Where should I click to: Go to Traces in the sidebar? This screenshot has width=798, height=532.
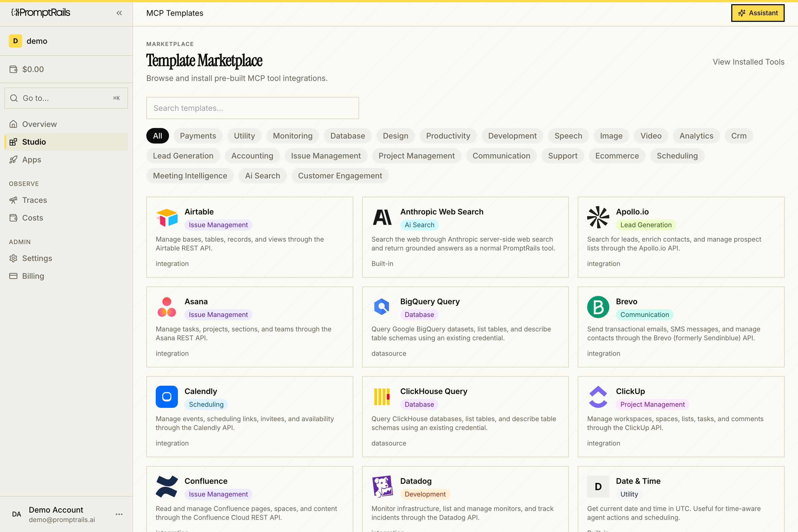pyautogui.click(x=66, y=200)
